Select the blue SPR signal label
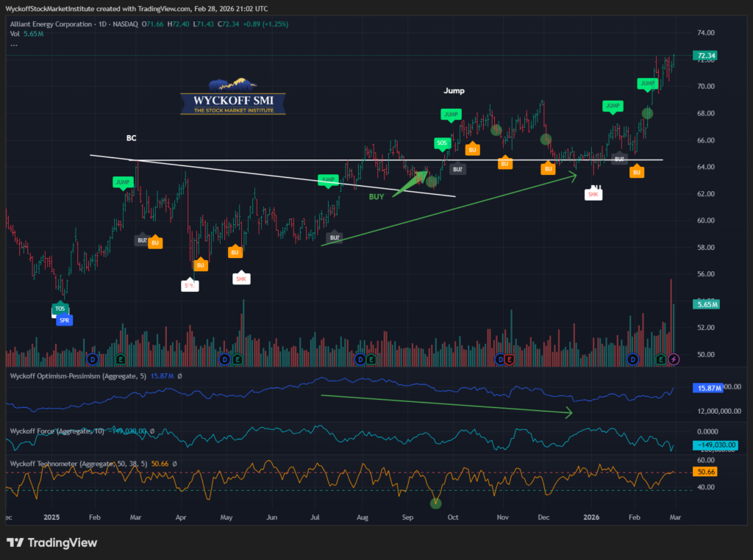This screenshot has height=560, width=753. click(x=66, y=320)
